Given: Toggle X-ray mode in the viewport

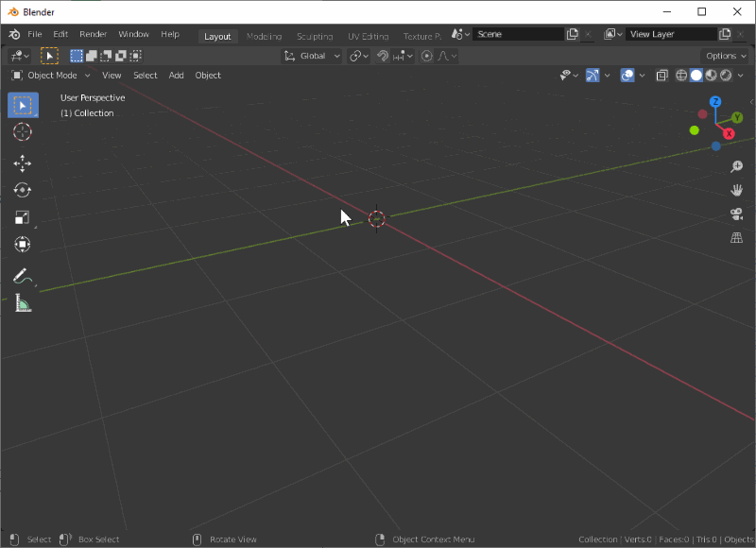Looking at the screenshot, I should coord(661,76).
